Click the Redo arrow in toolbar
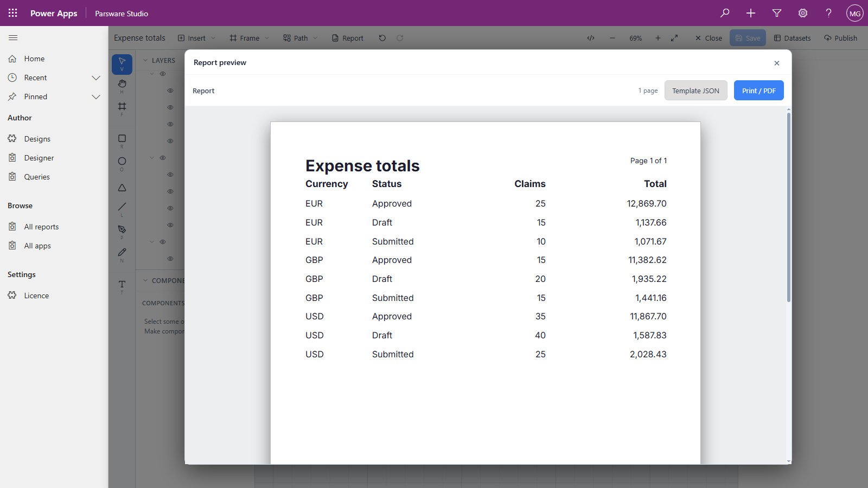The height and width of the screenshot is (488, 868). (400, 38)
